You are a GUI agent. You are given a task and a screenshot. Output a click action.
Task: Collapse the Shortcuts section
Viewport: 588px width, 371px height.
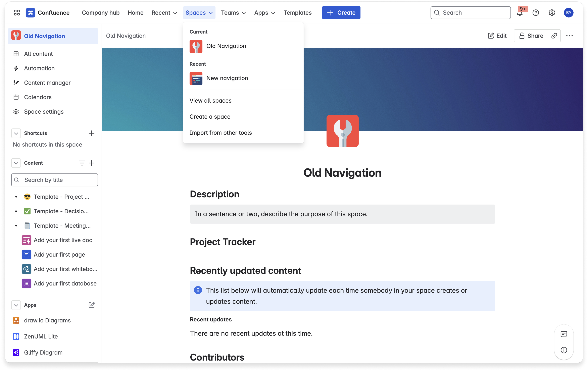click(16, 133)
